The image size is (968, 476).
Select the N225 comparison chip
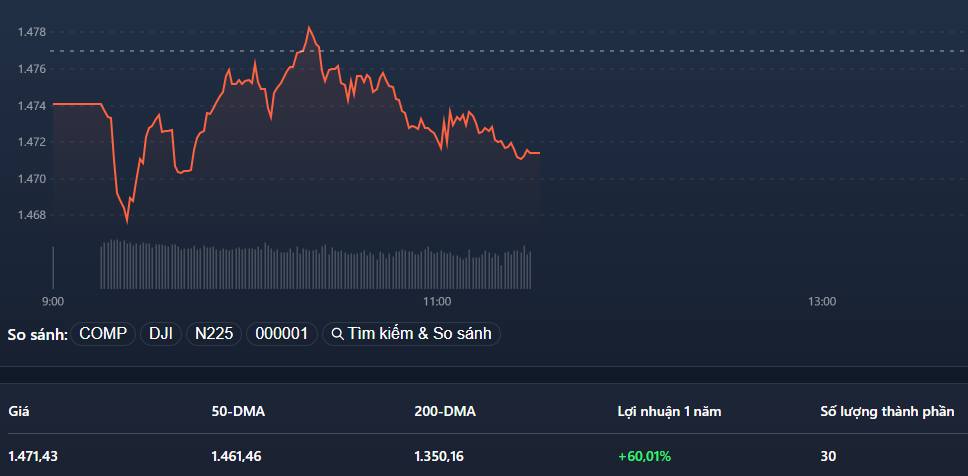pos(212,334)
